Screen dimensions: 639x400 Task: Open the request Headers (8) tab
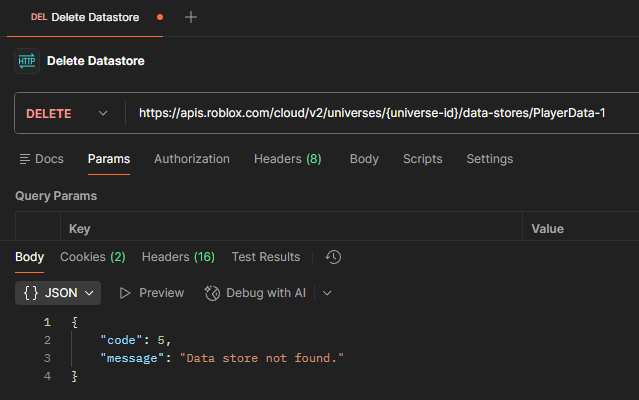coord(288,159)
